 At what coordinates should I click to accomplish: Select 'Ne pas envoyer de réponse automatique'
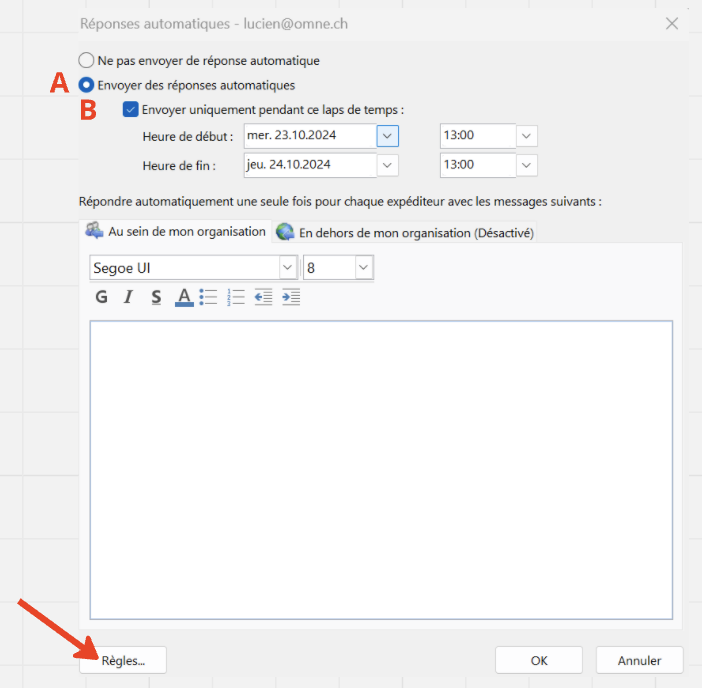tap(87, 61)
